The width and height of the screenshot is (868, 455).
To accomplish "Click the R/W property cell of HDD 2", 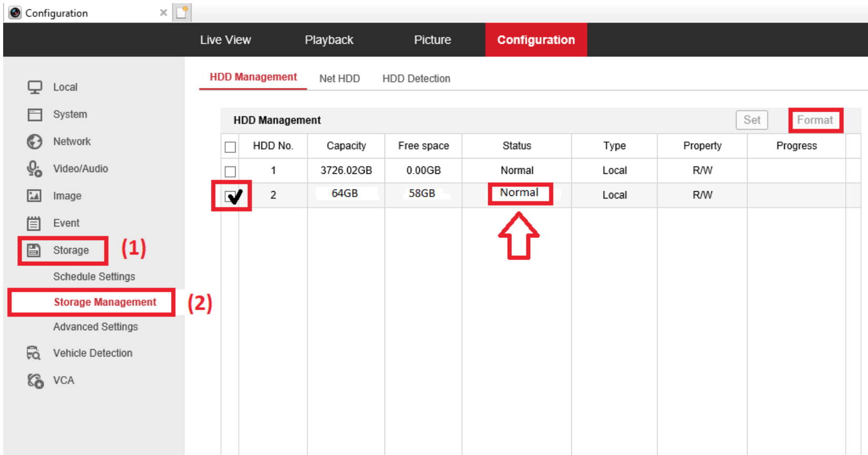I will click(x=702, y=195).
